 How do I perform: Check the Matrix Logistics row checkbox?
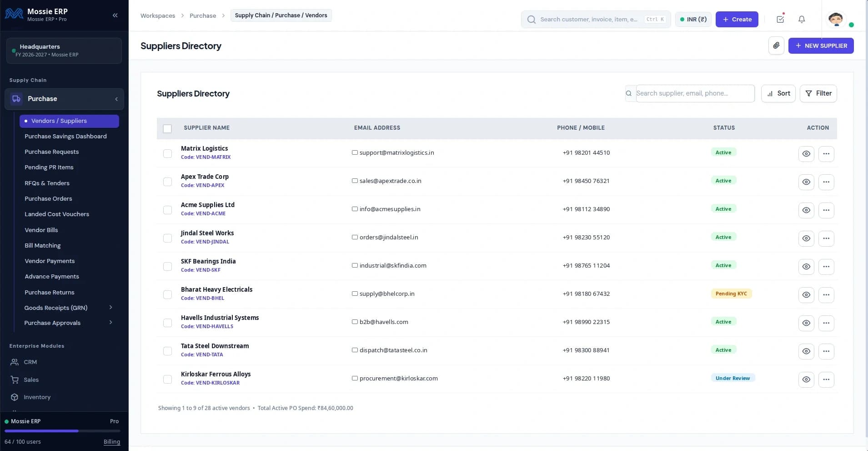coord(167,154)
